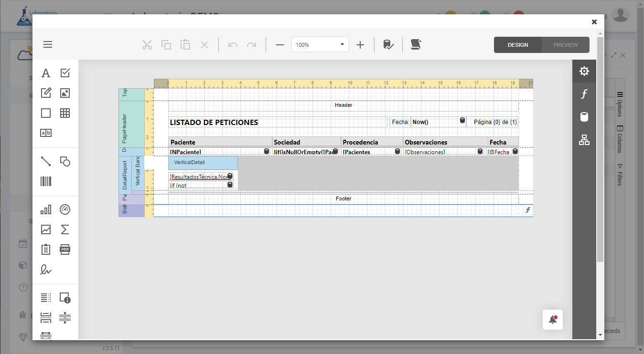Select the Rich Text toolbox control

tap(46, 93)
